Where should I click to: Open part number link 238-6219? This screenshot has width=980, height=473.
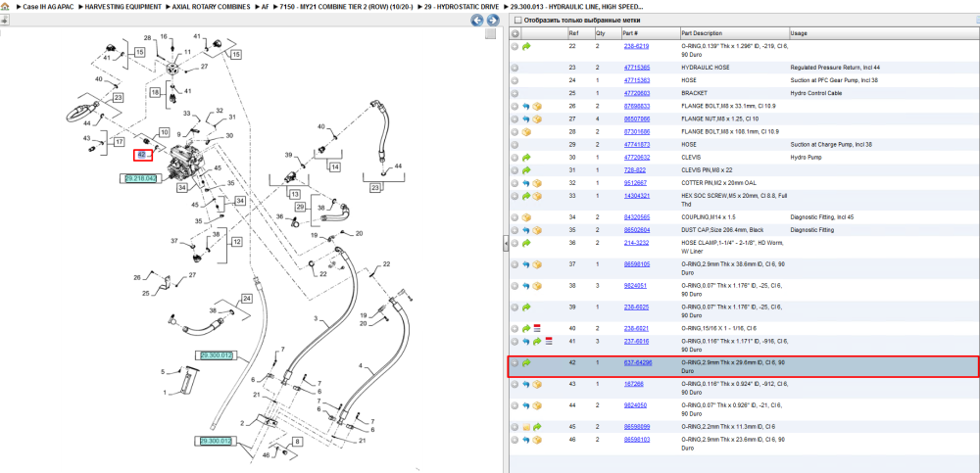636,46
